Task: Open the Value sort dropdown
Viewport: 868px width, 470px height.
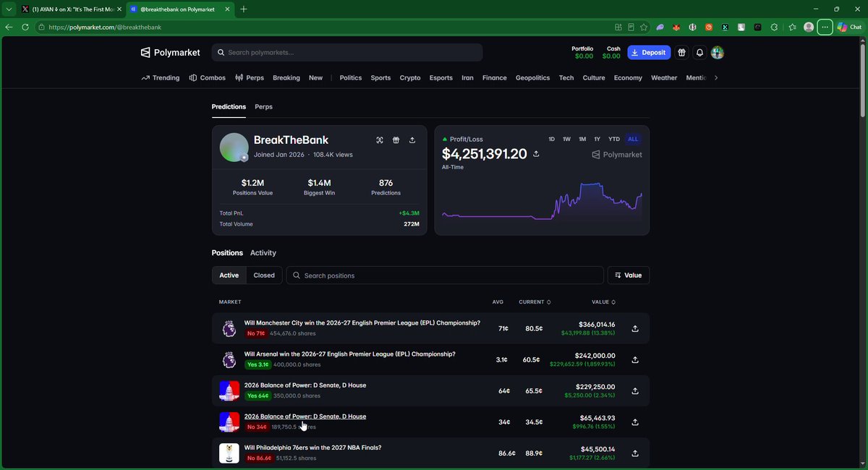Action: [629, 275]
